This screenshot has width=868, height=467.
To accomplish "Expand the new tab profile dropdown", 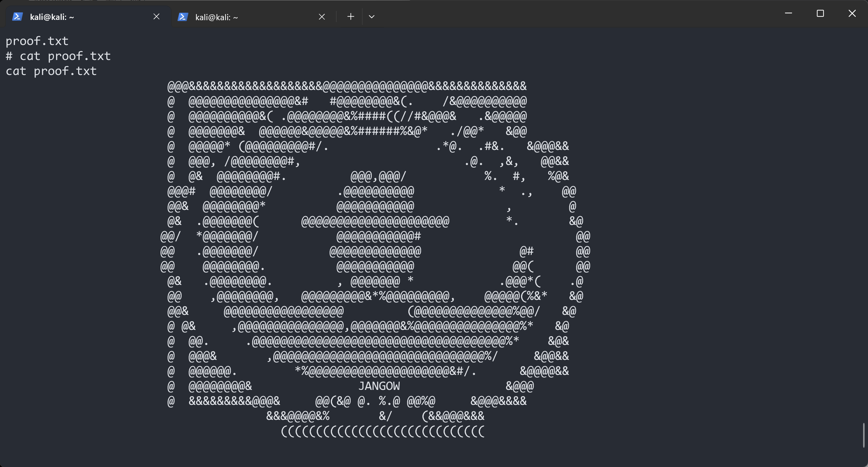I will pos(372,17).
